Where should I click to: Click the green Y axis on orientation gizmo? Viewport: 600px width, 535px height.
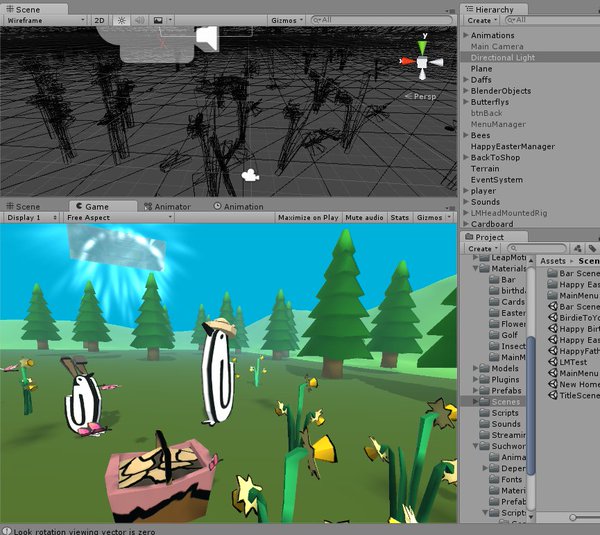pos(424,46)
